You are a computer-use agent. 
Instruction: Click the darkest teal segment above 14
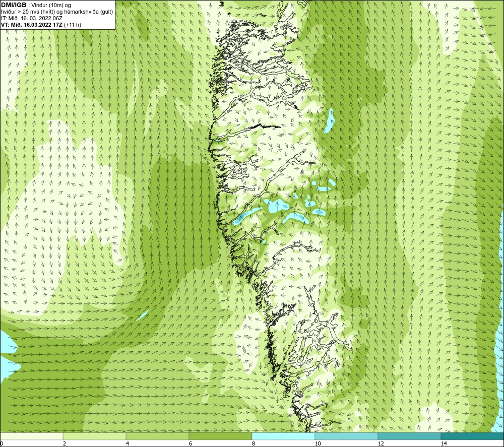[473, 436]
